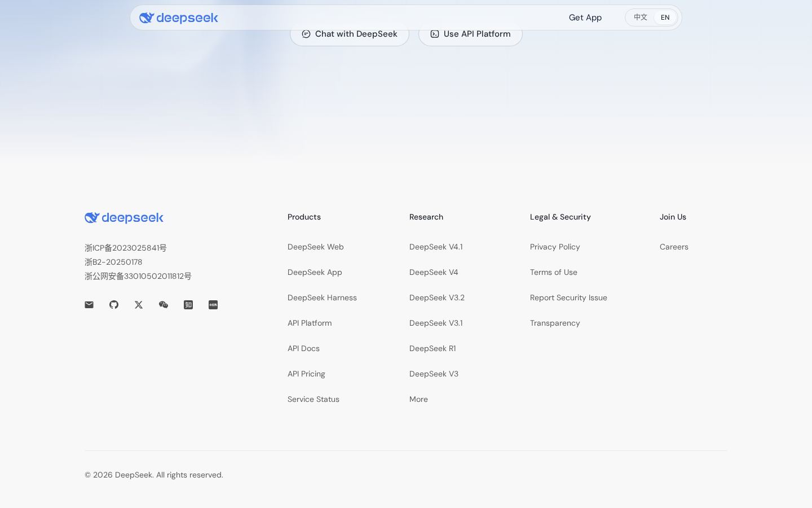Click the Join Us heading
812x508 pixels.
(x=673, y=217)
